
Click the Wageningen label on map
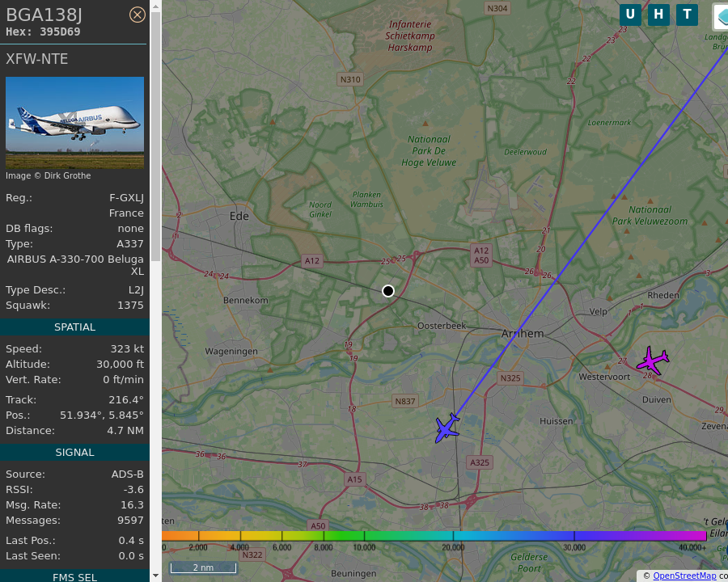coord(231,352)
